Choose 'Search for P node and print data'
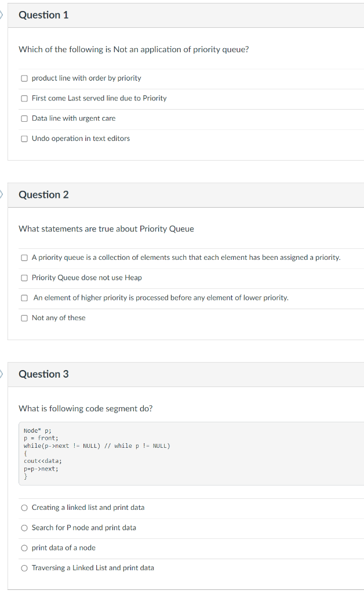 [x=24, y=527]
